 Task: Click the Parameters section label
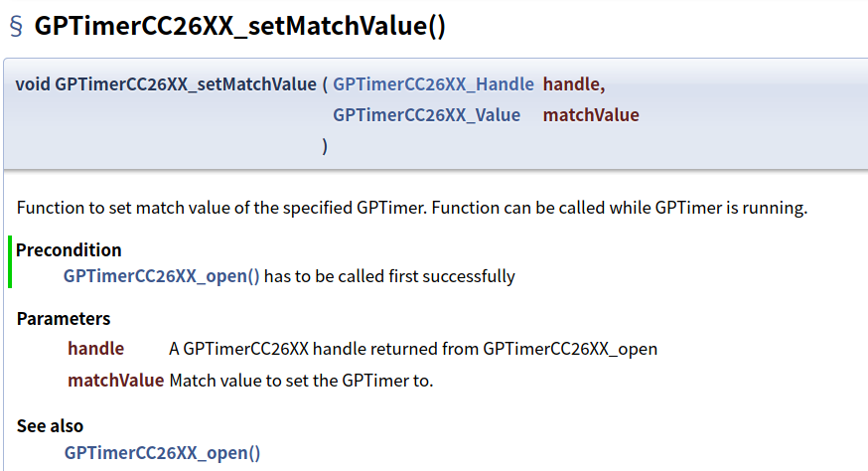click(x=64, y=319)
